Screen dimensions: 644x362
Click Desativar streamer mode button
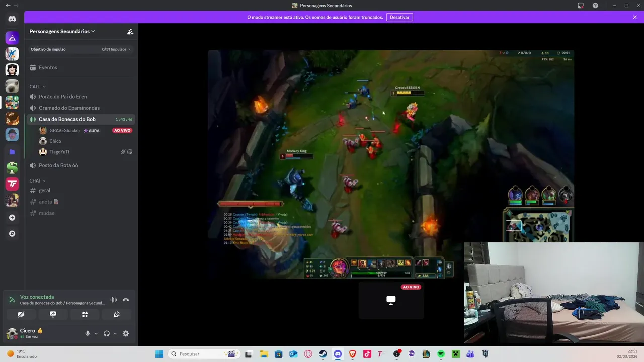point(399,17)
